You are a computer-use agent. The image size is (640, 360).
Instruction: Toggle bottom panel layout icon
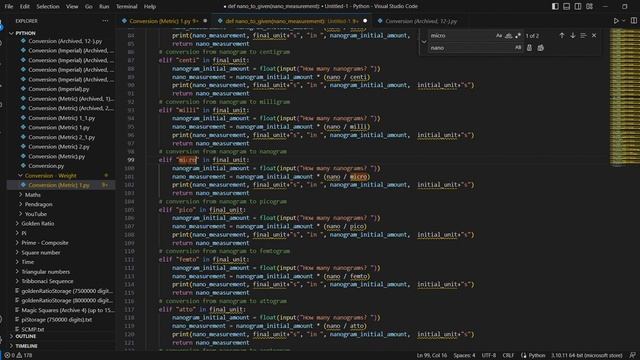click(x=567, y=7)
